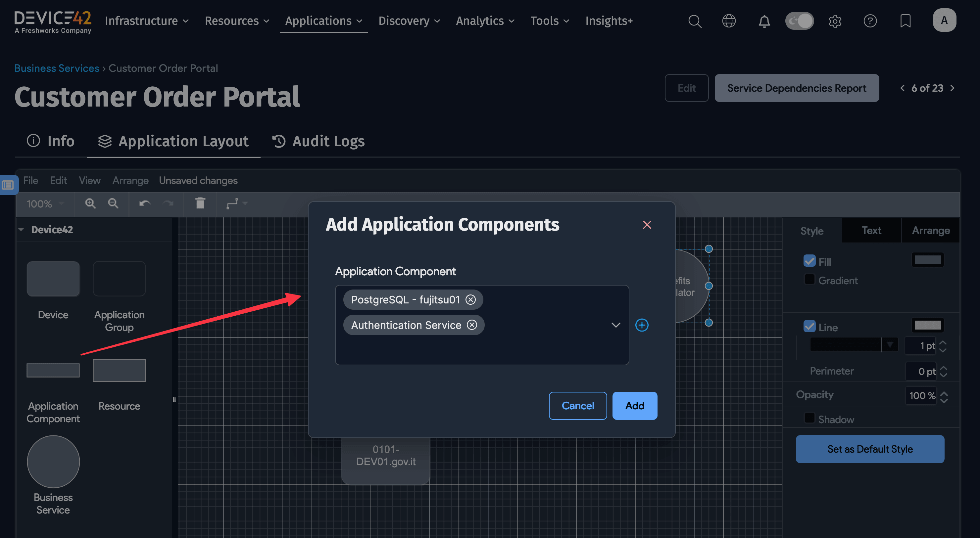Click the search icon in the top bar
Viewport: 980px width, 538px height.
(x=695, y=21)
